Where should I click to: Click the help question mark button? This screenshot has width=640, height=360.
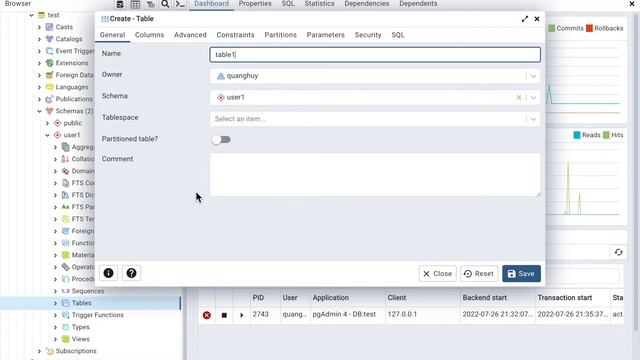click(131, 273)
